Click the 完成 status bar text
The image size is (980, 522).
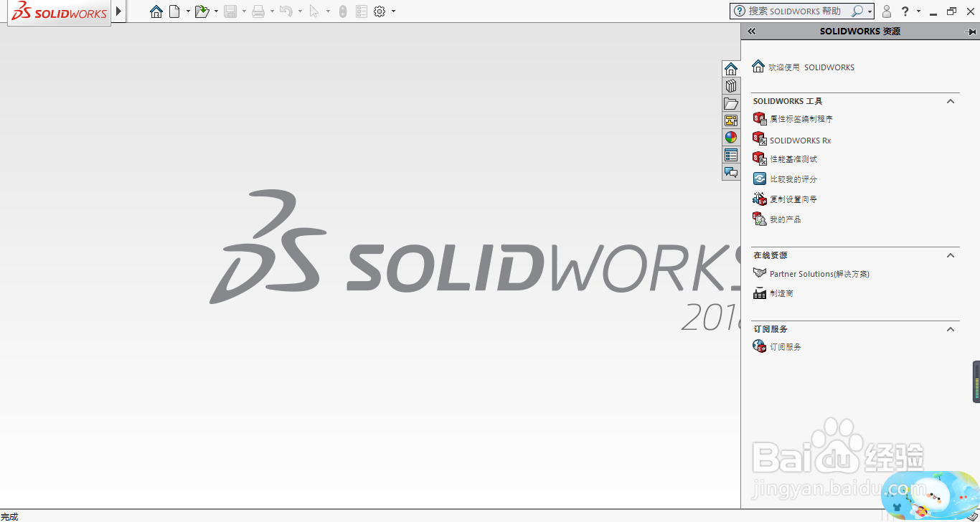9,516
